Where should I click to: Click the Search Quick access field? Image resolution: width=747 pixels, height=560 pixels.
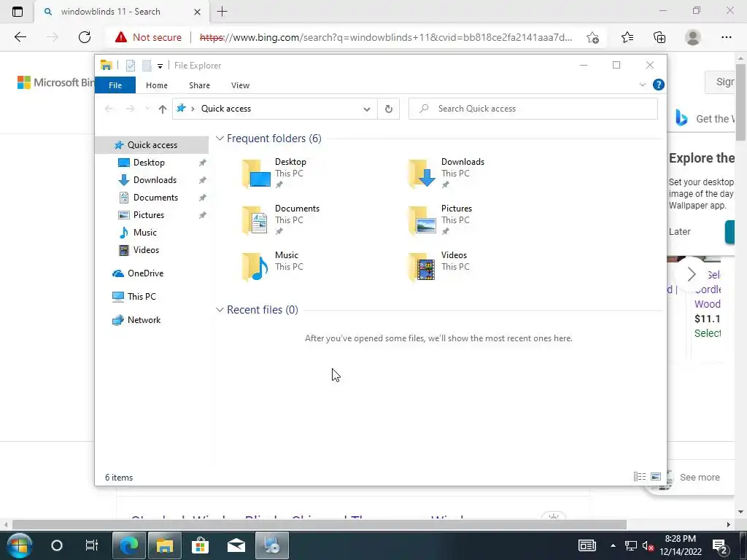coord(533,109)
